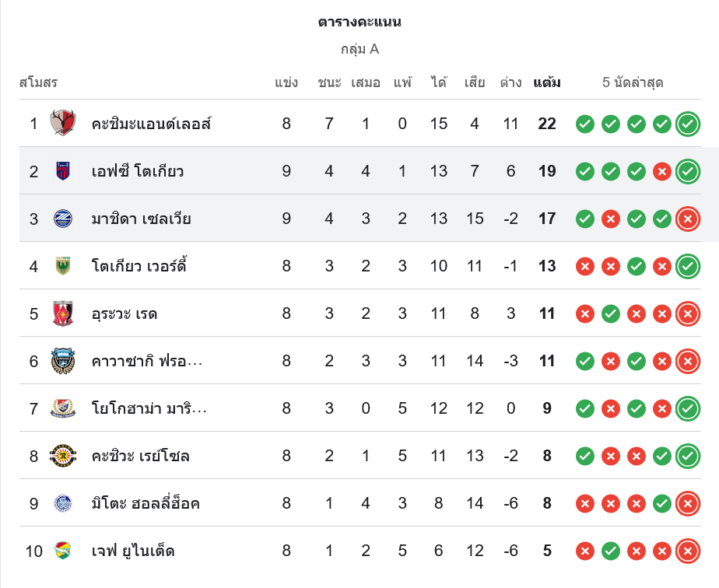Click the JEF United club logo
The width and height of the screenshot is (719, 588).
[63, 551]
